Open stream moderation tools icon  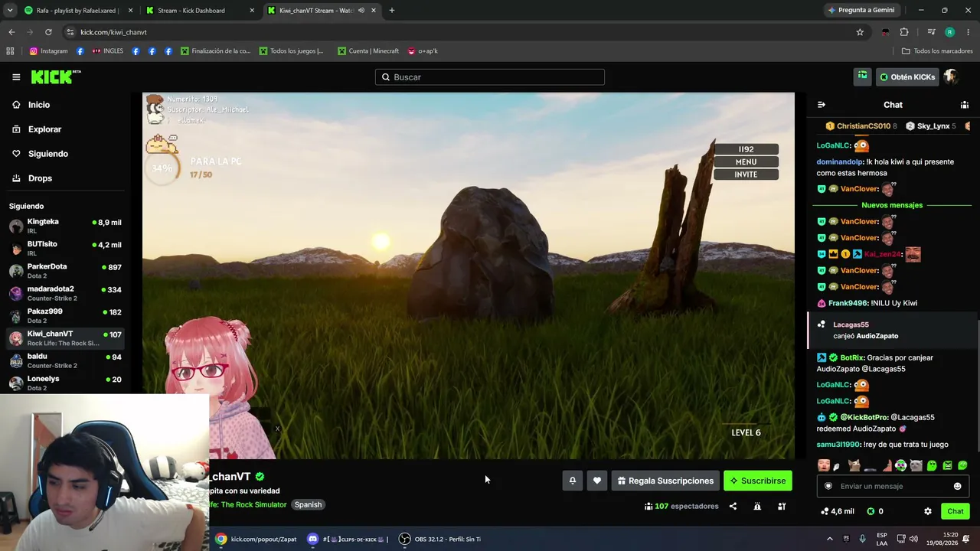click(x=782, y=506)
